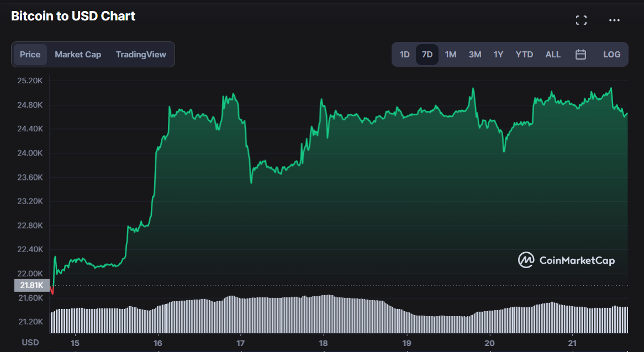Click the 16 date label on x-axis
Image resolution: width=644 pixels, height=352 pixels.
(x=158, y=343)
